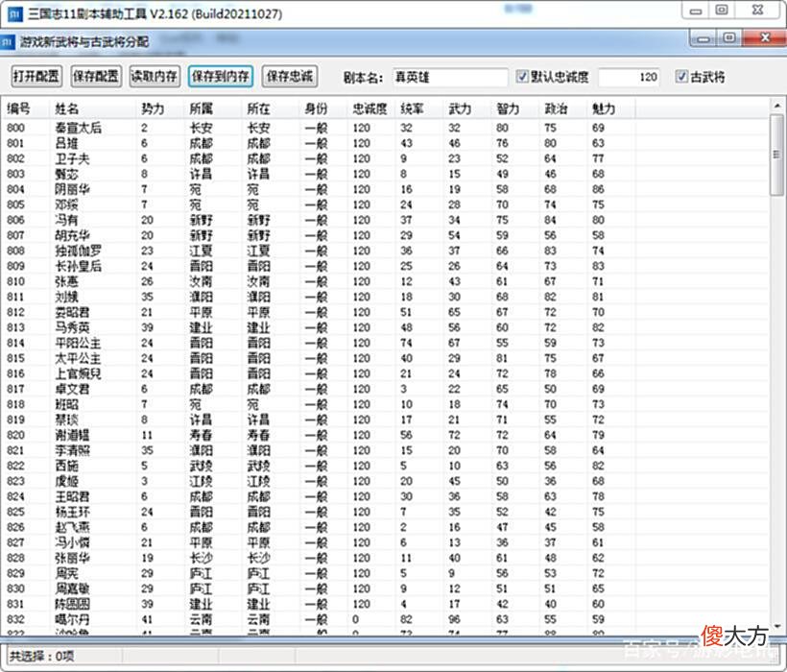This screenshot has height=672, width=787.
Task: Sort by the 所在 column header
Action: (271, 108)
